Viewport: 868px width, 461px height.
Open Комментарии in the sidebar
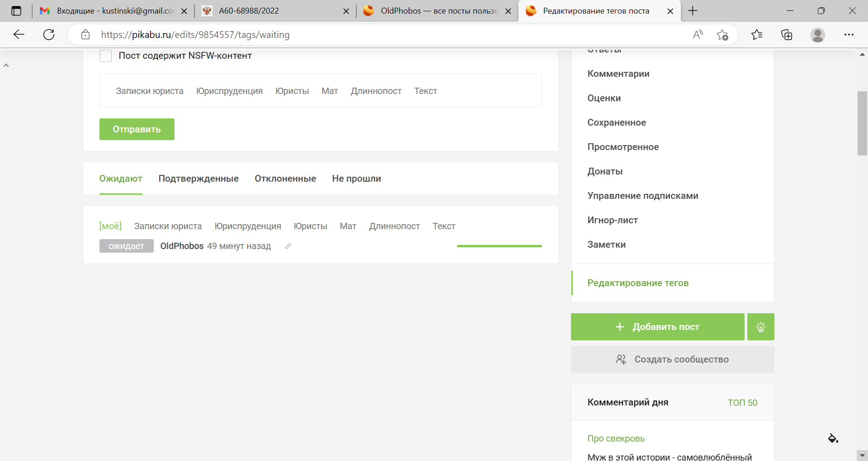pyautogui.click(x=618, y=74)
